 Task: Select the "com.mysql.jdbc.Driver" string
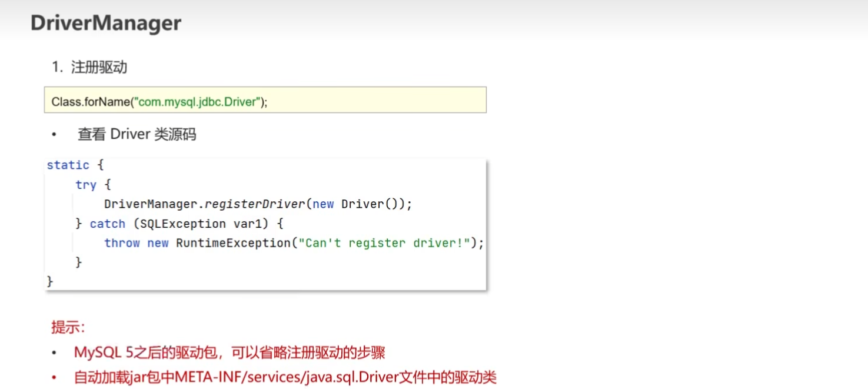point(198,102)
